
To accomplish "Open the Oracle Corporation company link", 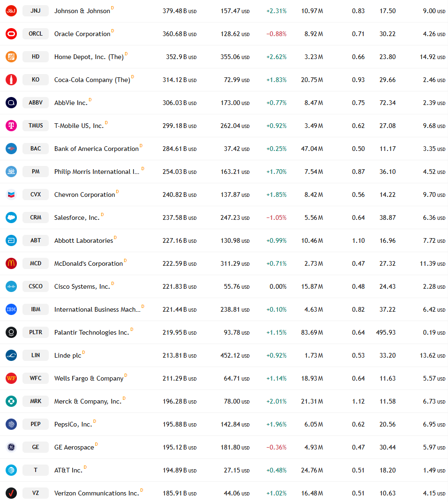I will (x=82, y=34).
